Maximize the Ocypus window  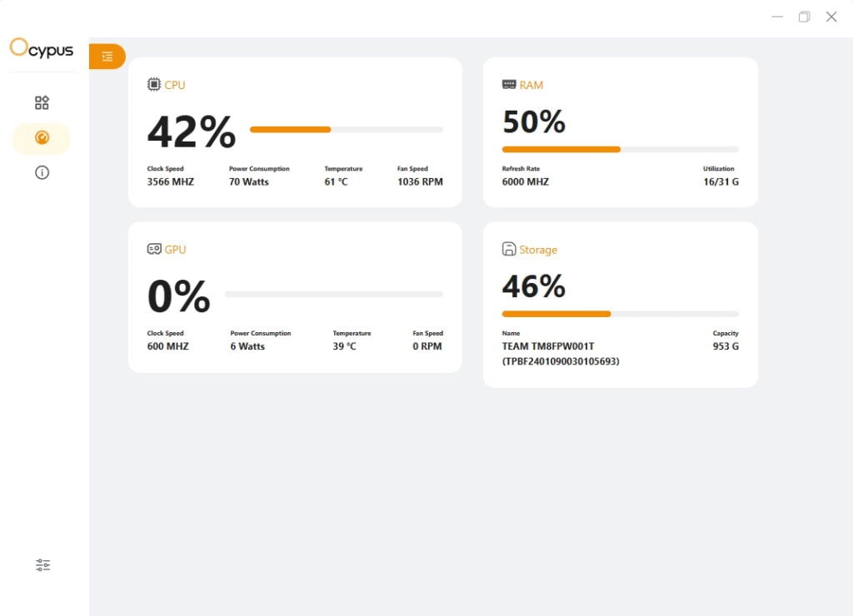804,17
